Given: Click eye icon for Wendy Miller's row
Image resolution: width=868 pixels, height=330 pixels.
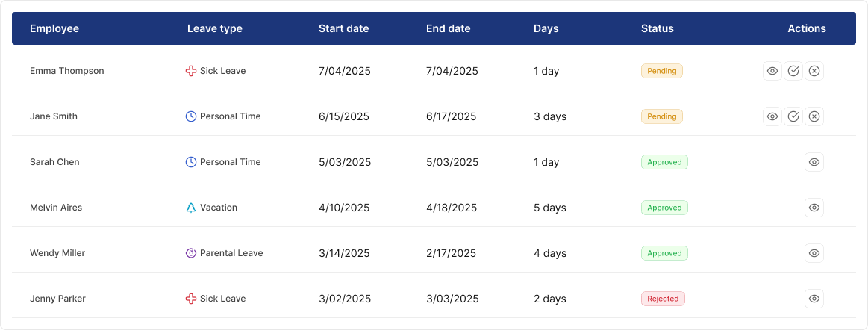Looking at the screenshot, I should tap(814, 253).
